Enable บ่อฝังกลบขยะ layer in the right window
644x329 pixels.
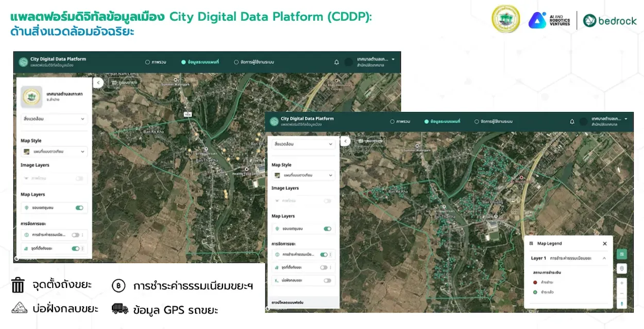tap(327, 281)
